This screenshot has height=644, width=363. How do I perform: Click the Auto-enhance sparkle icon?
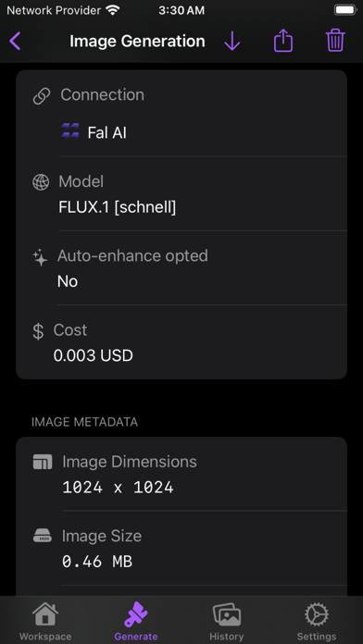(41, 258)
